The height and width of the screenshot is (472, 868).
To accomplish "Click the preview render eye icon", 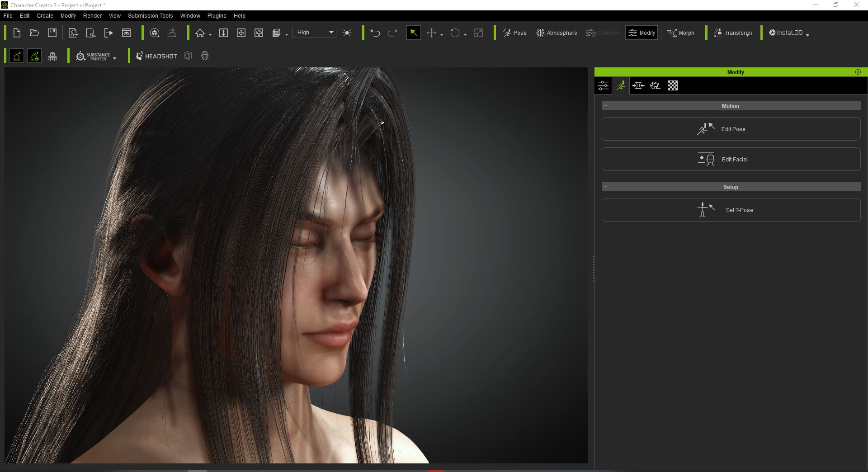I will 127,33.
